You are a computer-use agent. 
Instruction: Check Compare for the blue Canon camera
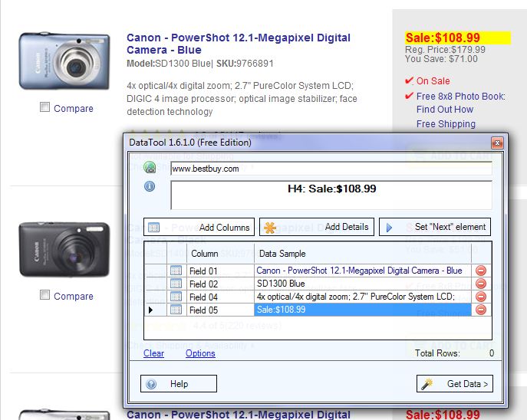pyautogui.click(x=44, y=108)
